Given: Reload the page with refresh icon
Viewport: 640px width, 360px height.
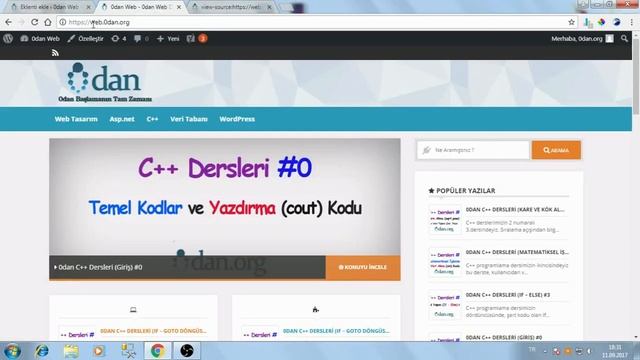Looking at the screenshot, I should pyautogui.click(x=35, y=22).
